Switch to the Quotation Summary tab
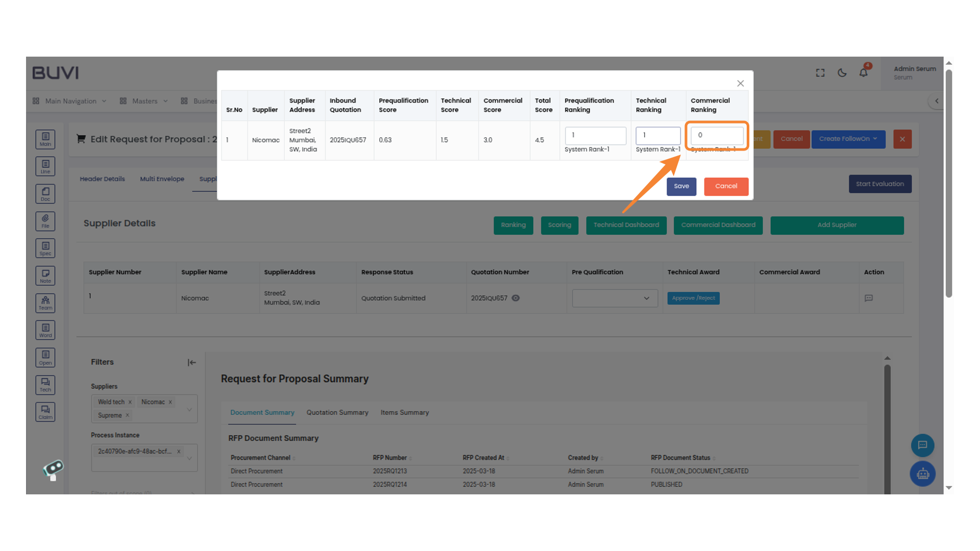The height and width of the screenshot is (551, 980). coord(337,412)
